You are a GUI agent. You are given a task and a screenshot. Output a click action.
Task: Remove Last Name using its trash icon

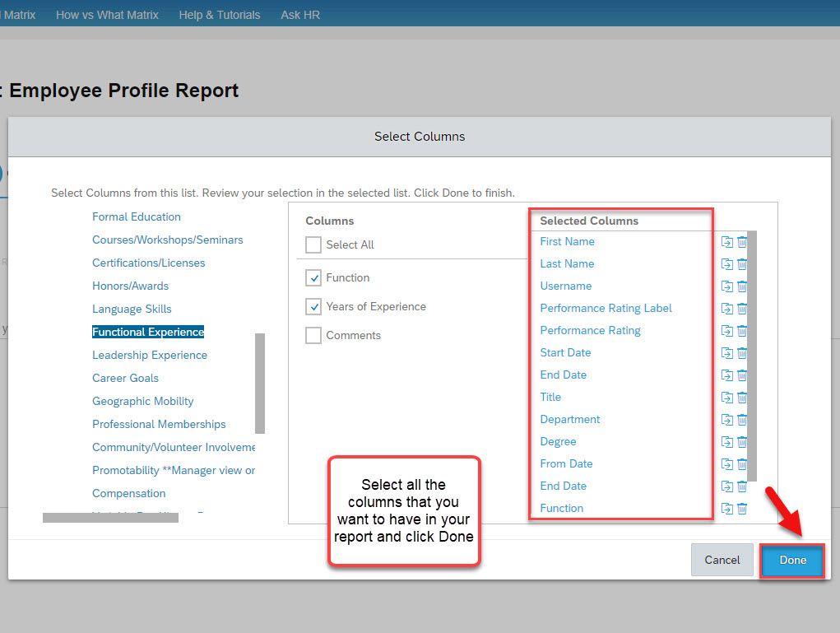coord(742,263)
